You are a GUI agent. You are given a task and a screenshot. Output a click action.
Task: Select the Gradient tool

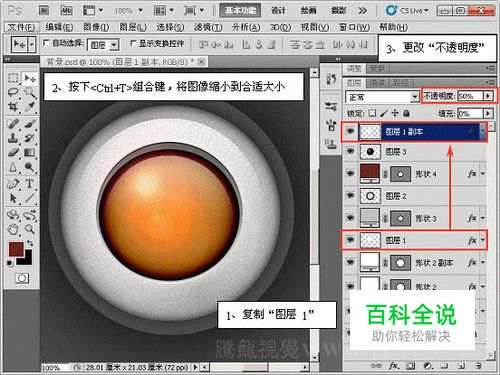pyautogui.click(x=30, y=152)
